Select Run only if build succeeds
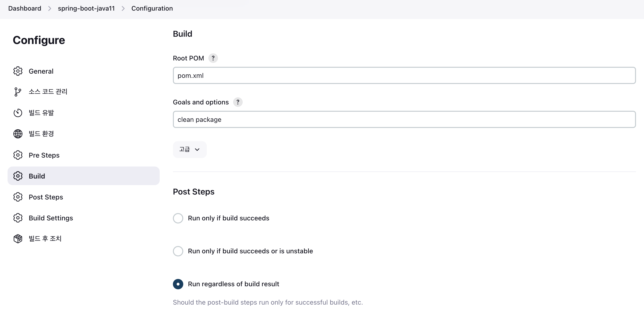The width and height of the screenshot is (644, 318). tap(178, 218)
